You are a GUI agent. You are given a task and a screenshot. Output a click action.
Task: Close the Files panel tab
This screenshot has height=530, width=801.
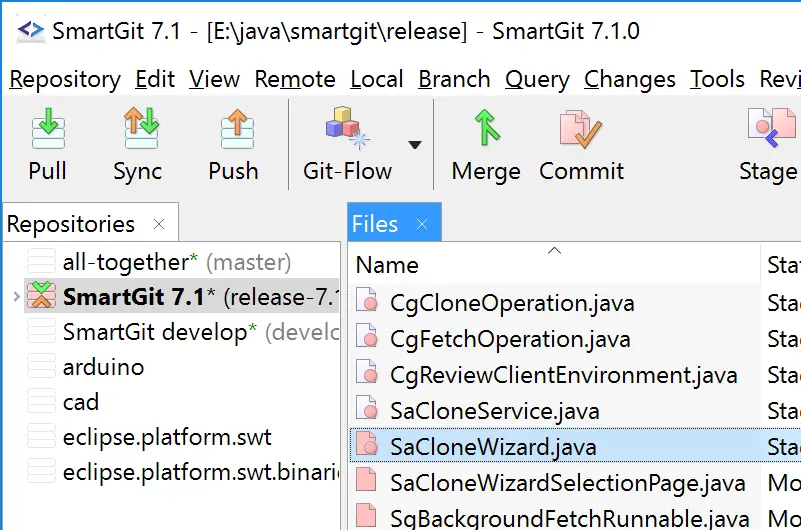pos(421,224)
